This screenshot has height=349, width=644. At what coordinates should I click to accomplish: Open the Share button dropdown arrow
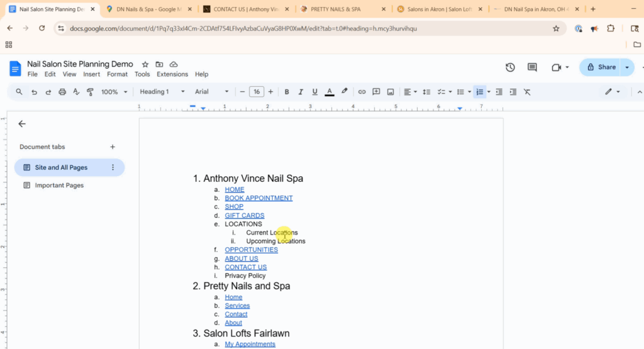coord(627,67)
